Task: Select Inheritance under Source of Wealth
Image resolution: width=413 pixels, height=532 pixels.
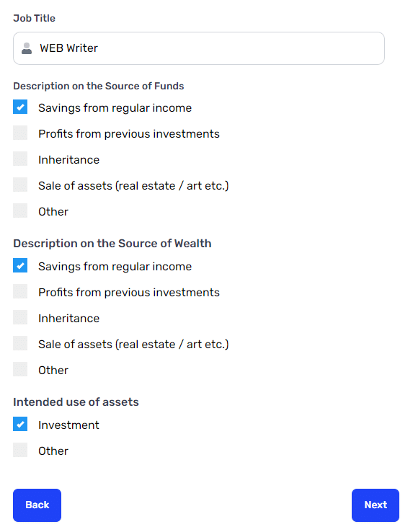Action: (20, 317)
